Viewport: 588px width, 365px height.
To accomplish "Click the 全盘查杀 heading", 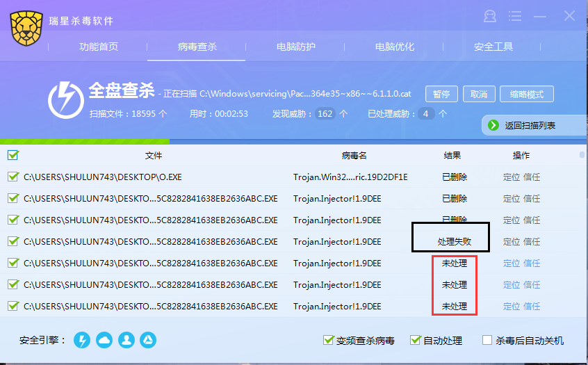I will [121, 90].
